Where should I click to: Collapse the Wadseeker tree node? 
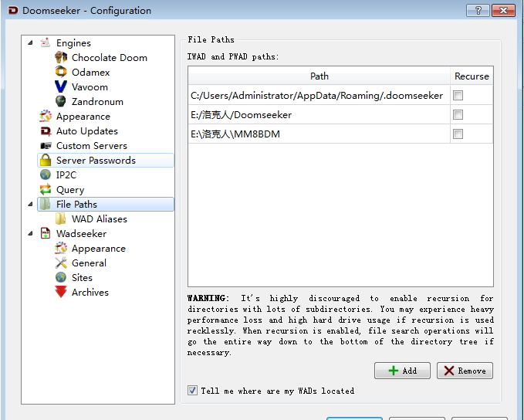(x=30, y=233)
